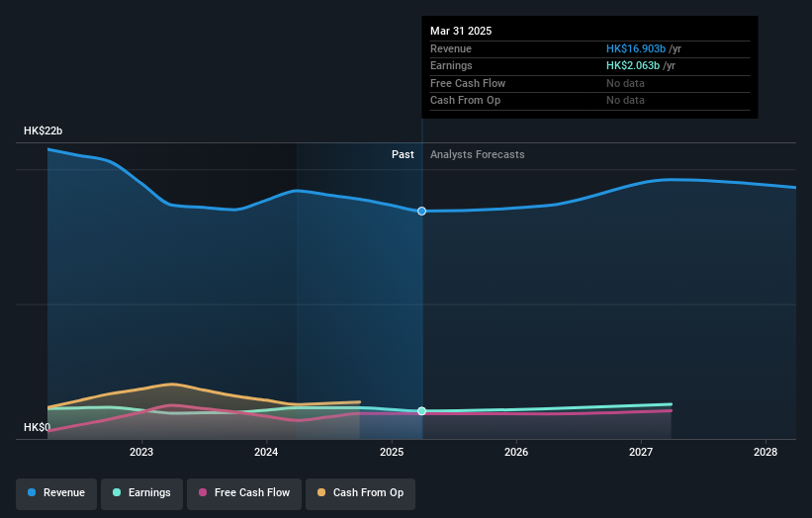Click the Earnings row label in the tooltip

(451, 65)
